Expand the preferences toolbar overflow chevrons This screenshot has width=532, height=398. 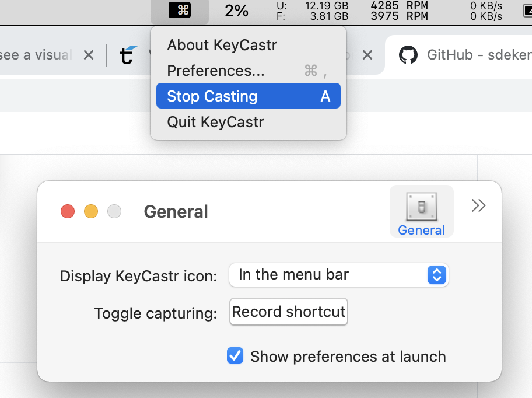tap(478, 205)
